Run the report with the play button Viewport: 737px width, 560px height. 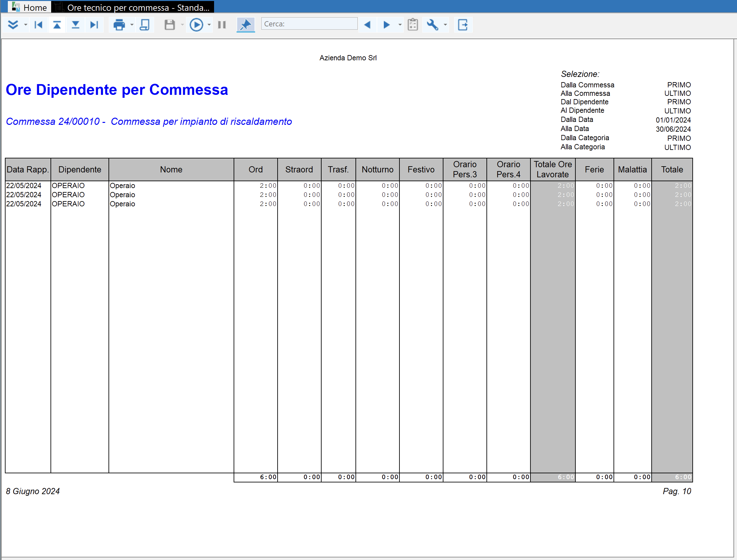click(196, 25)
